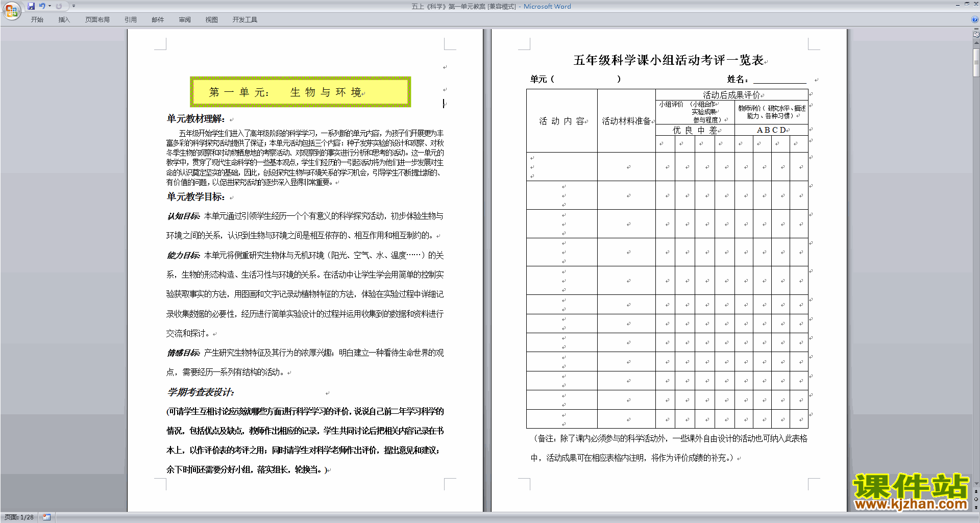980x523 pixels.
Task: Click the italic label 认知目标
Action: [x=183, y=216]
